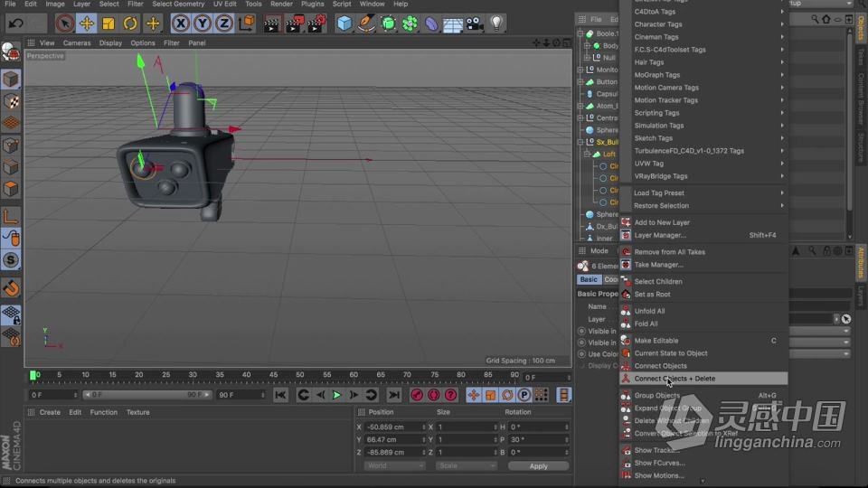The height and width of the screenshot is (488, 868).
Task: Click the Position X value field
Action: pos(395,427)
